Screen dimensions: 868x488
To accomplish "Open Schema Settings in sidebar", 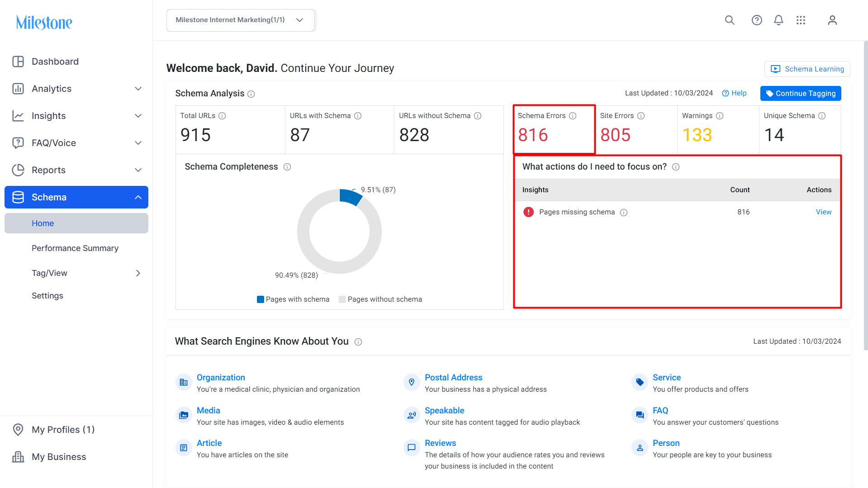I will 47,296.
